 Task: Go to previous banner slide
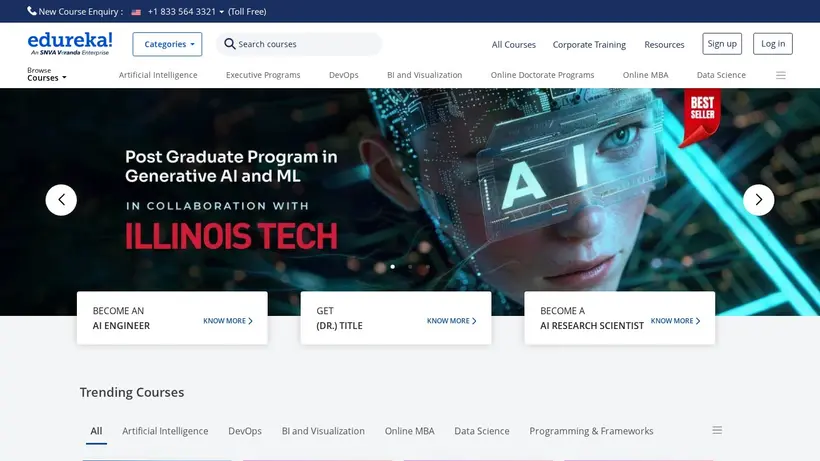[x=61, y=200]
